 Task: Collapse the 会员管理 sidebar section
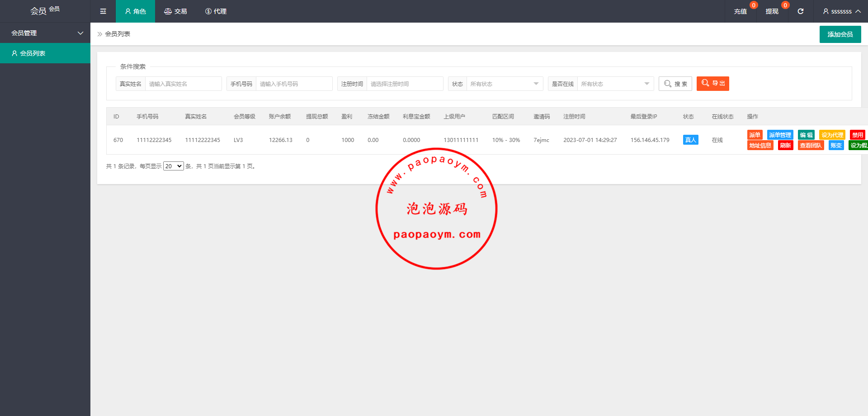(45, 33)
